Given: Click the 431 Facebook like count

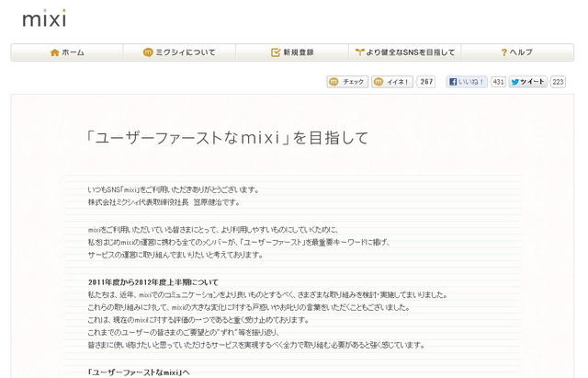Looking at the screenshot, I should (498, 82).
